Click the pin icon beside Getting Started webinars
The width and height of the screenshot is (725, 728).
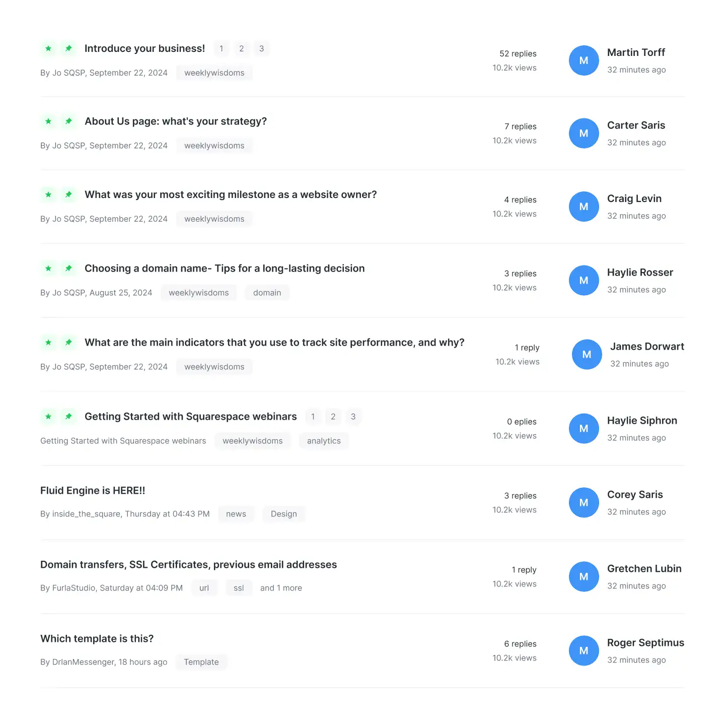point(68,417)
